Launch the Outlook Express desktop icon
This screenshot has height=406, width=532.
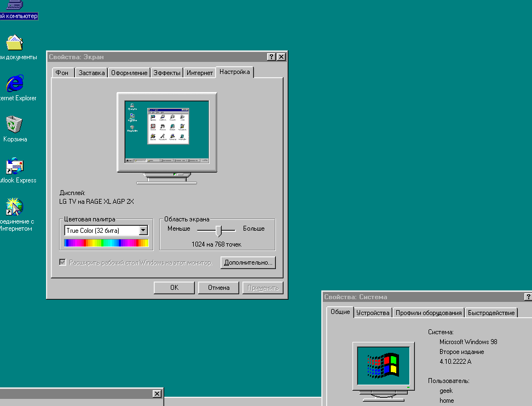pyautogui.click(x=15, y=166)
